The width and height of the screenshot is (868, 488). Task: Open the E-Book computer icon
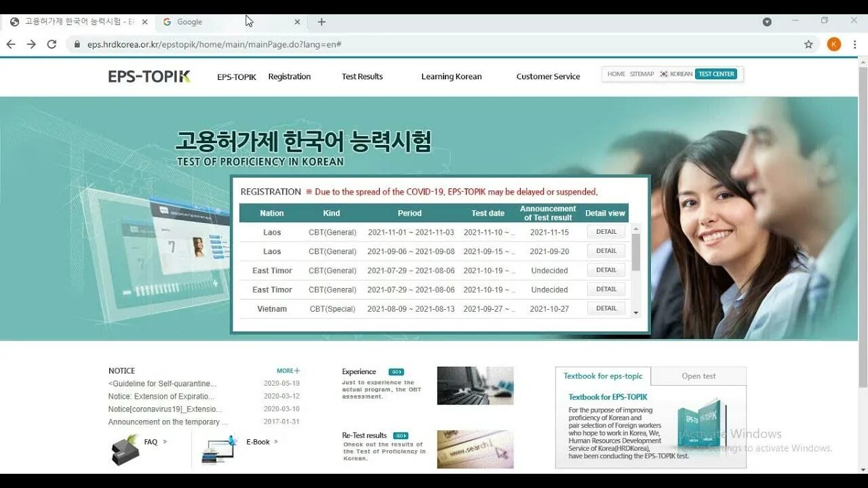(220, 449)
